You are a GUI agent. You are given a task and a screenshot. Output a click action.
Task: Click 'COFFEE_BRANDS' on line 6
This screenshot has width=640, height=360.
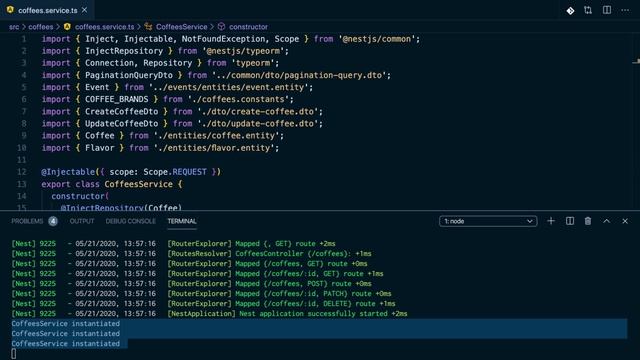116,99
